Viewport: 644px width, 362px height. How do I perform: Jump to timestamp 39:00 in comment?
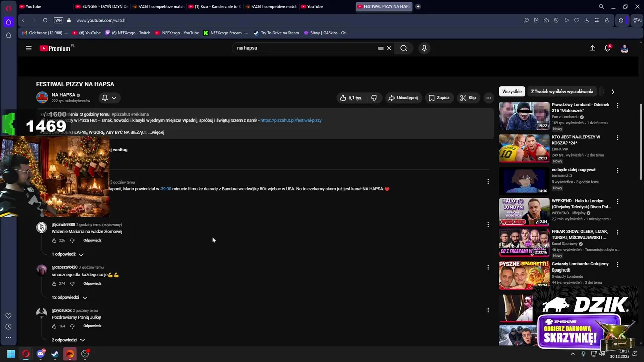pos(166,189)
